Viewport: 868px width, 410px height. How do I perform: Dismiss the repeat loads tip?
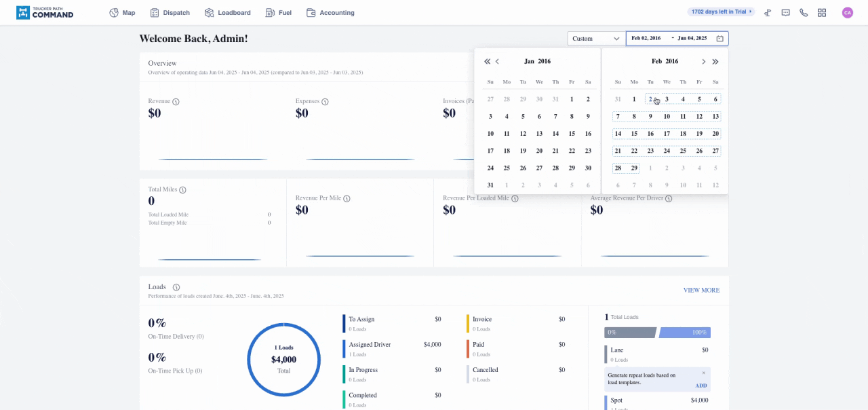(x=703, y=373)
